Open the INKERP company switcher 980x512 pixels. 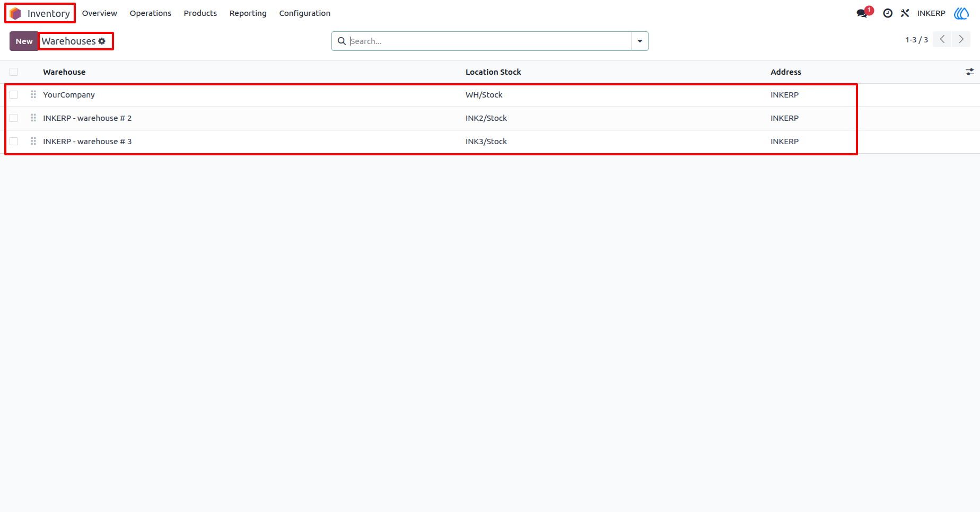point(931,13)
